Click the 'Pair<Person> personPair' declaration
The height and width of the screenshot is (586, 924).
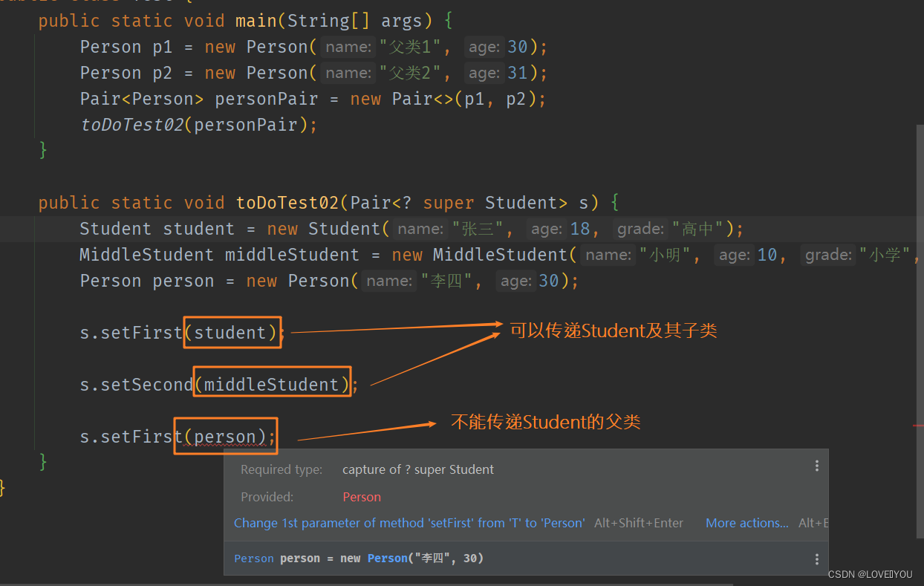199,99
